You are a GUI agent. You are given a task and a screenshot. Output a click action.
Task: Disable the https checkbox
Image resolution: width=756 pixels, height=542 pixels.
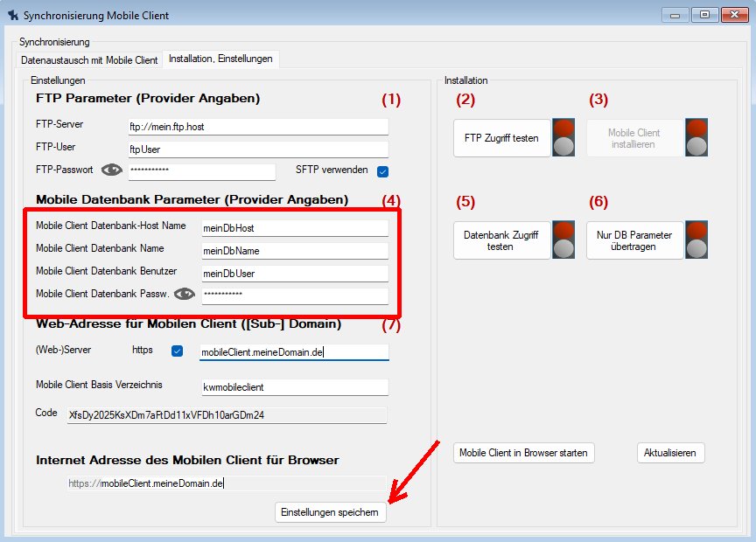tap(178, 351)
